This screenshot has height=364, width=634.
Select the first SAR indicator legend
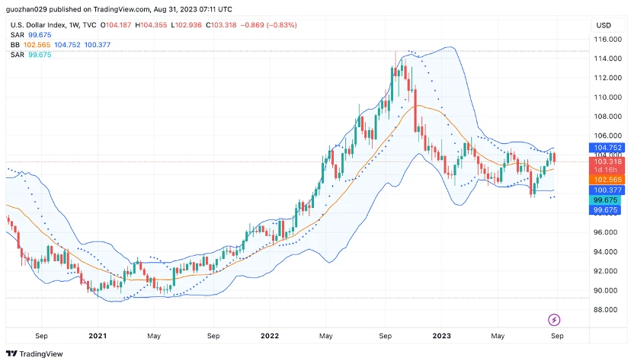point(30,35)
